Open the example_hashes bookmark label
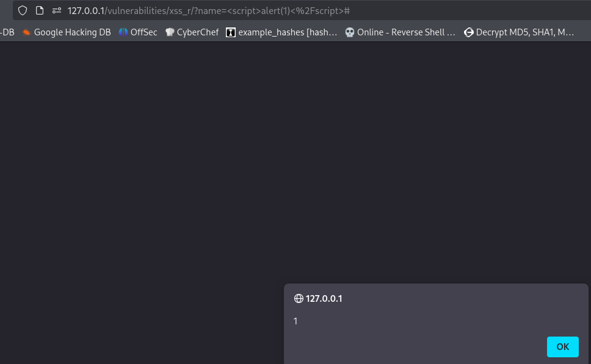 [288, 32]
